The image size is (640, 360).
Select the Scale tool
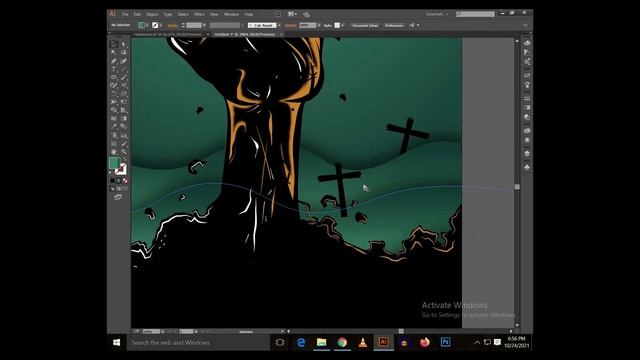tap(124, 93)
